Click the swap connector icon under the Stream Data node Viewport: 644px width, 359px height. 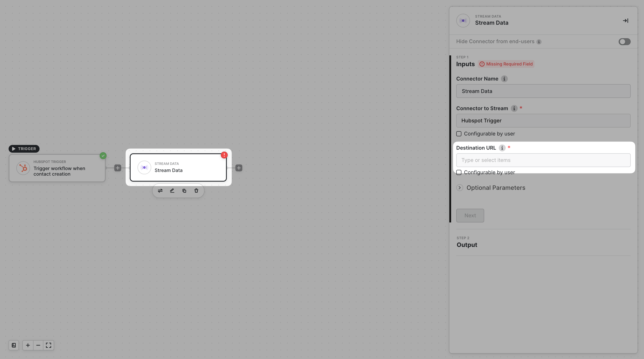click(x=160, y=191)
